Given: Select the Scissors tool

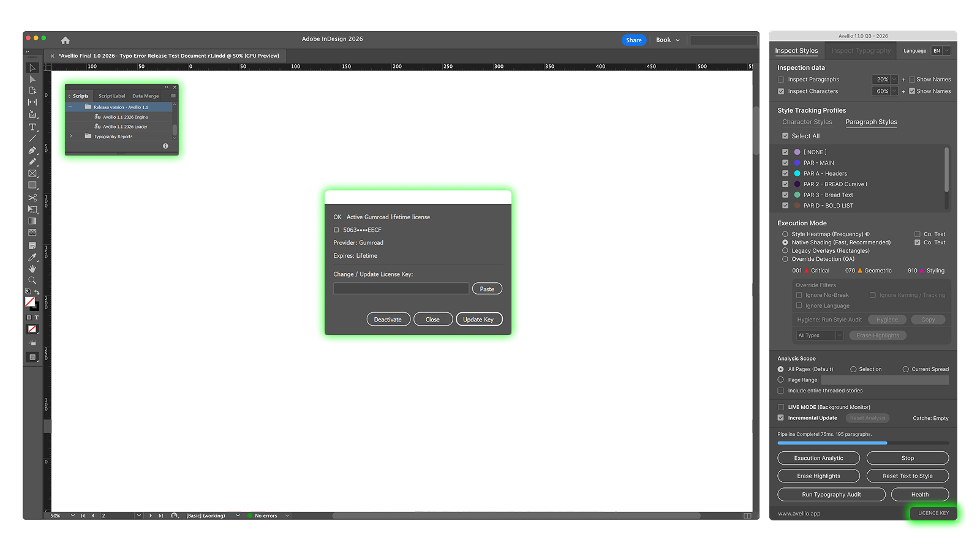Looking at the screenshot, I should click(x=32, y=198).
